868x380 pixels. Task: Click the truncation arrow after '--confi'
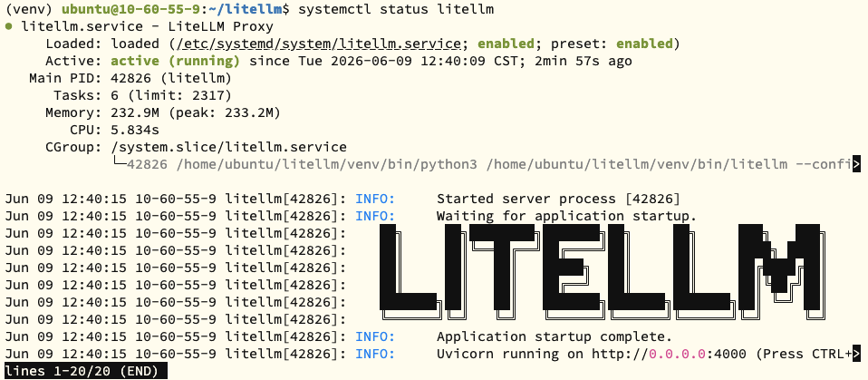coord(856,164)
